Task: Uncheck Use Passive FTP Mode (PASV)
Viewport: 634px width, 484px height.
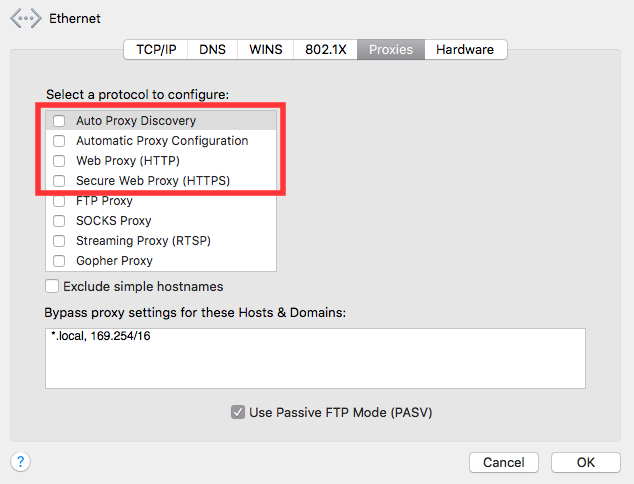Action: point(238,412)
